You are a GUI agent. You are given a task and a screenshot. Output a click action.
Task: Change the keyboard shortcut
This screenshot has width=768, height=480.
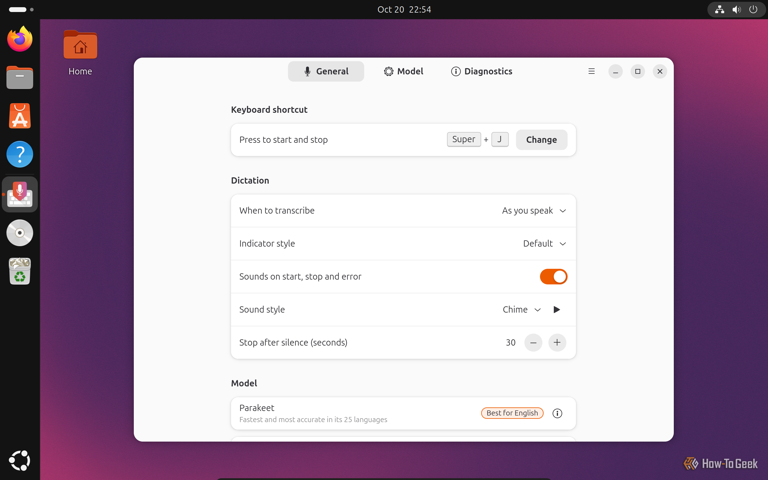click(x=541, y=140)
